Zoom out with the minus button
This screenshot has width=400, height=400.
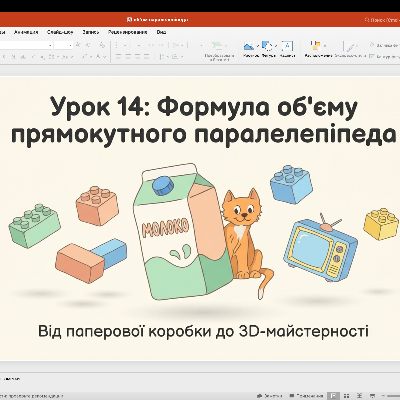[383, 396]
